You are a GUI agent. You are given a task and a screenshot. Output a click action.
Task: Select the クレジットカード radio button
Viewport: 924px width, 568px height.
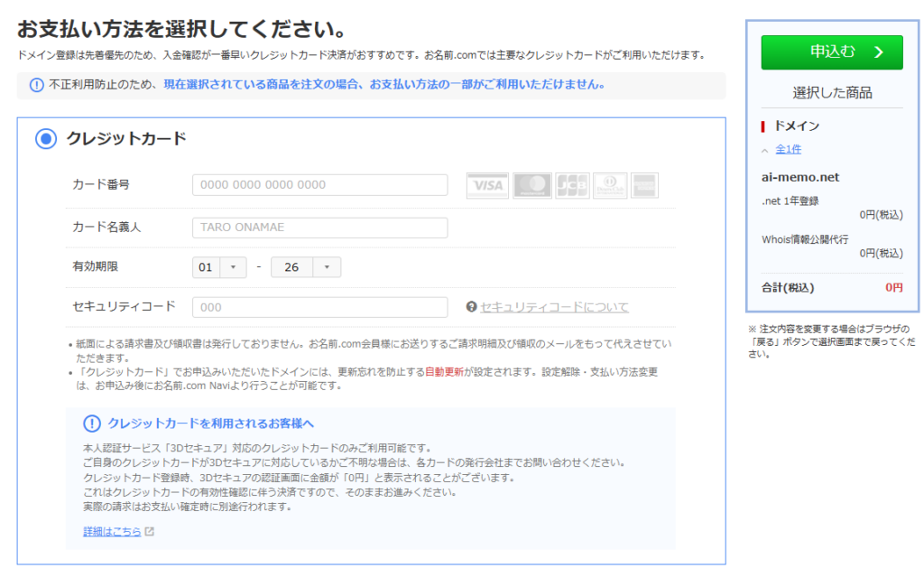(45, 139)
